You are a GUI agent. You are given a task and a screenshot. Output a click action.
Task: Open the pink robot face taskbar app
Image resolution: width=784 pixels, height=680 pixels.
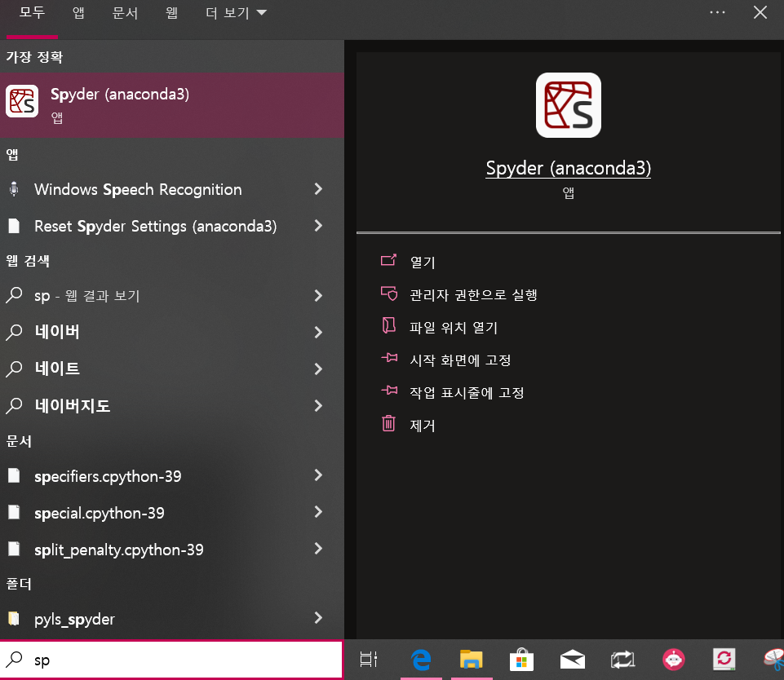tap(674, 660)
